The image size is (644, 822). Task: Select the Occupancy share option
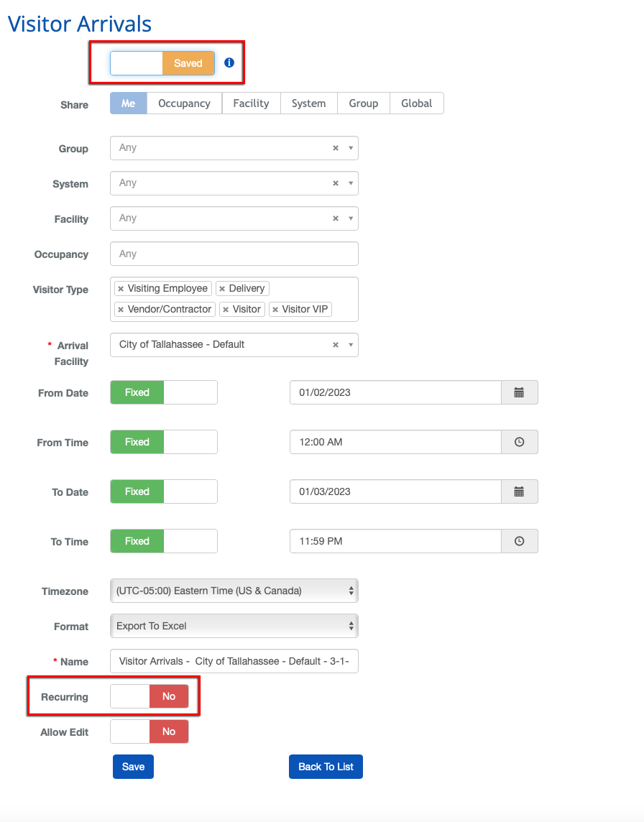click(x=184, y=103)
